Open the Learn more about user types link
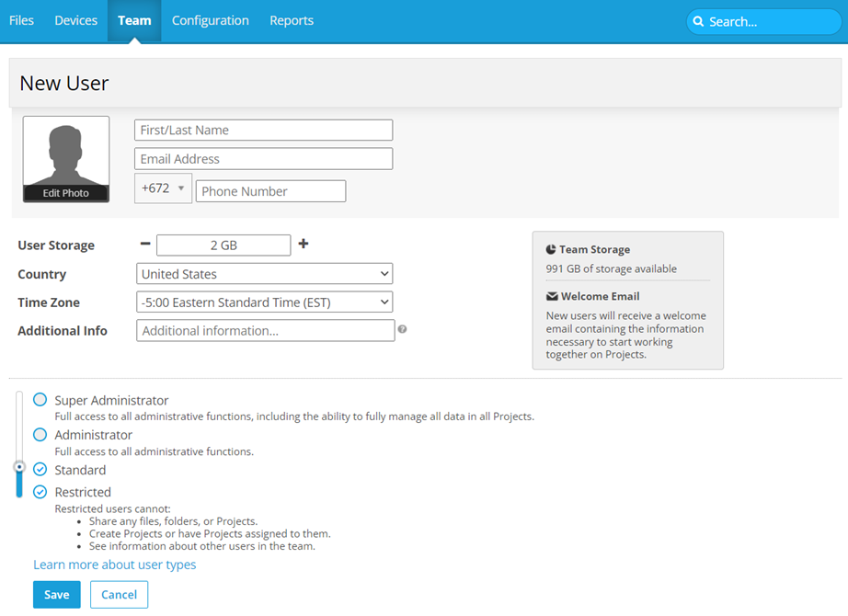848x616 pixels. tap(115, 565)
